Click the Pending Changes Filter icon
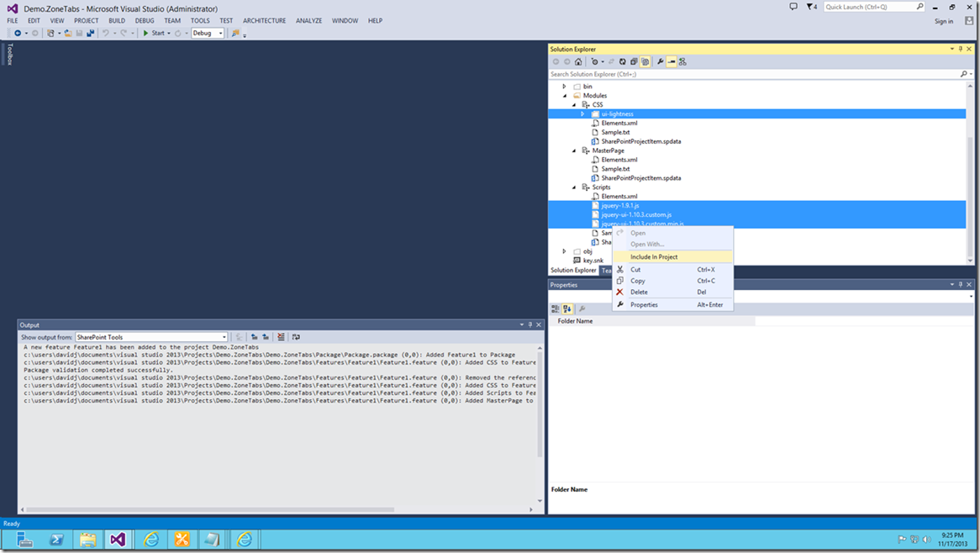 point(594,62)
